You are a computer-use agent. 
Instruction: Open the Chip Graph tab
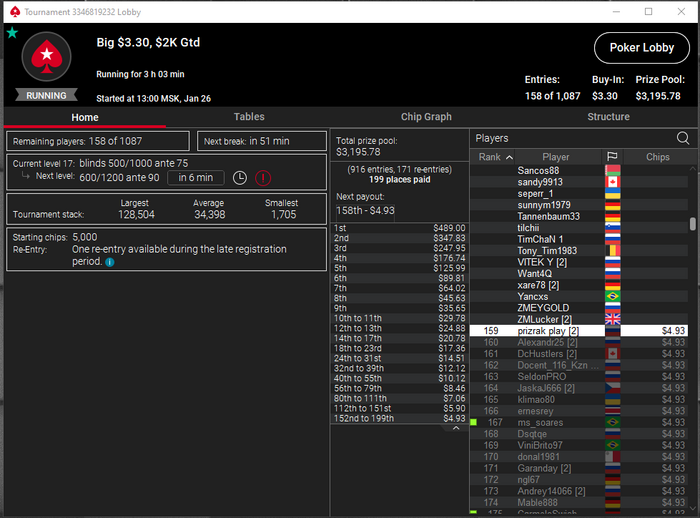(x=426, y=117)
